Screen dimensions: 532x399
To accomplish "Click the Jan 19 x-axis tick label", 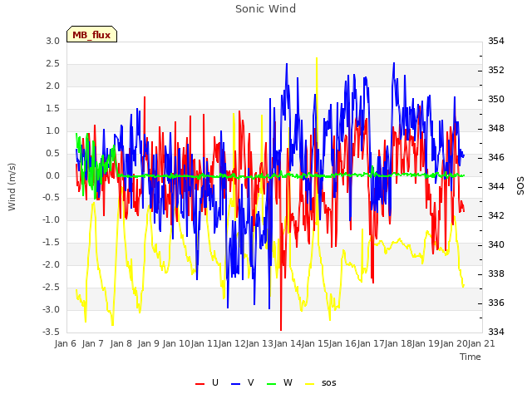I will coord(426,343).
